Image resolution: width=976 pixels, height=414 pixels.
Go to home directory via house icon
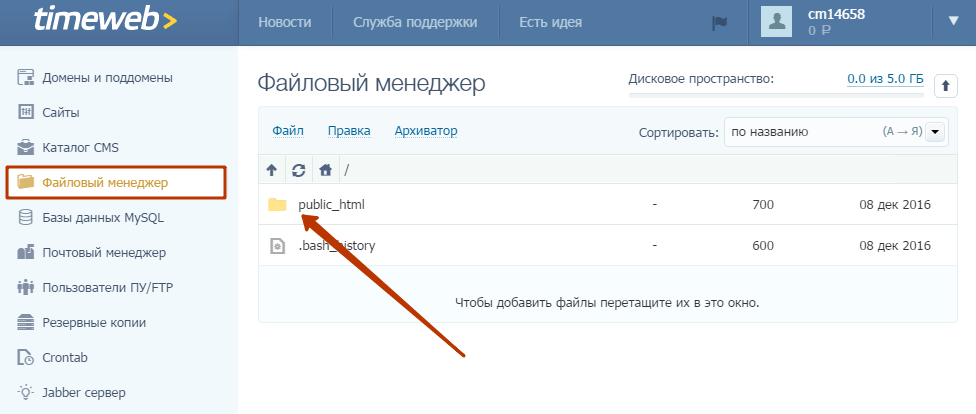325,170
